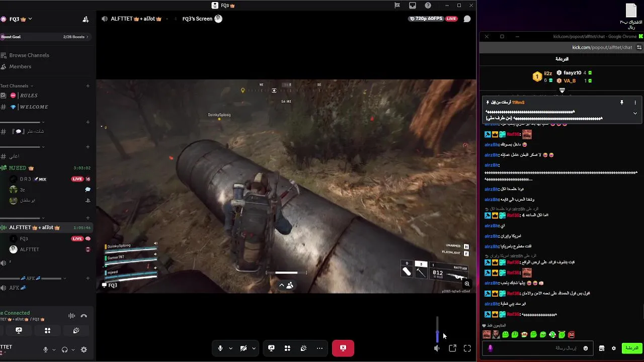The width and height of the screenshot is (644, 362).
Task: Click Boost Goal 2/28 Boosts banner
Action: tap(47, 37)
